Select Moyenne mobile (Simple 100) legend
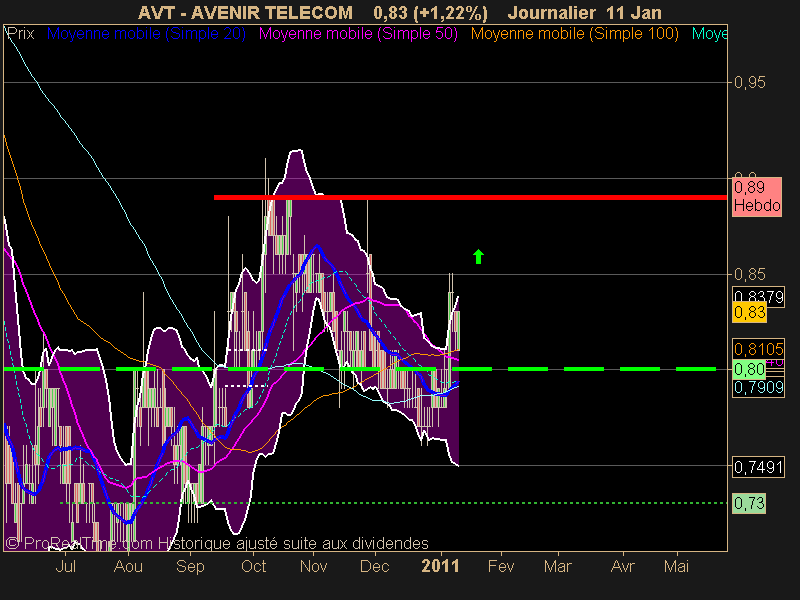Image resolution: width=800 pixels, height=600 pixels. [574, 34]
